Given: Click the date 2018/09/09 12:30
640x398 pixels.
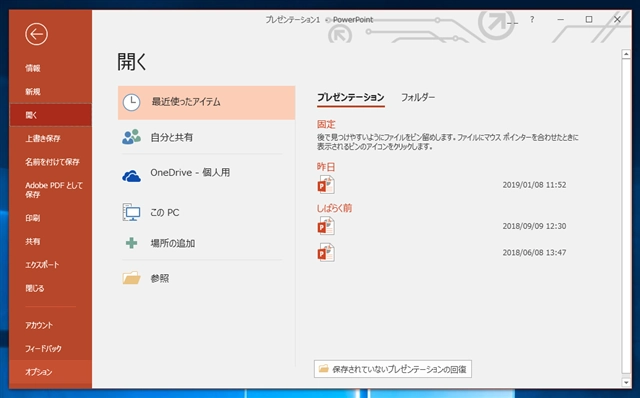Looking at the screenshot, I should (x=534, y=226).
